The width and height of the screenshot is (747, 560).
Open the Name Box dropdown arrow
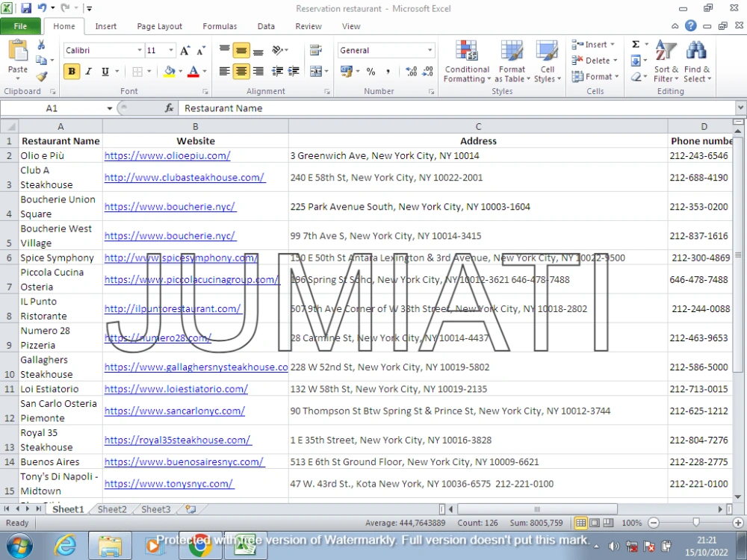pyautogui.click(x=110, y=108)
